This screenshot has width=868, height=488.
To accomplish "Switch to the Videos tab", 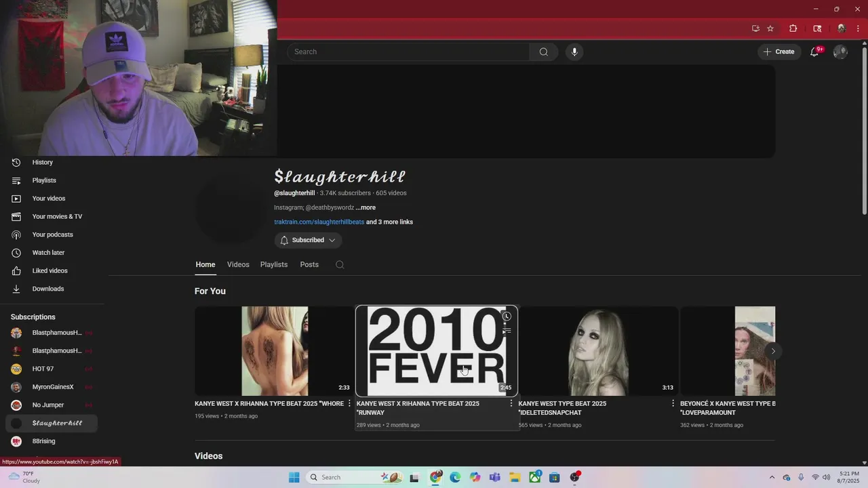I will pyautogui.click(x=238, y=264).
